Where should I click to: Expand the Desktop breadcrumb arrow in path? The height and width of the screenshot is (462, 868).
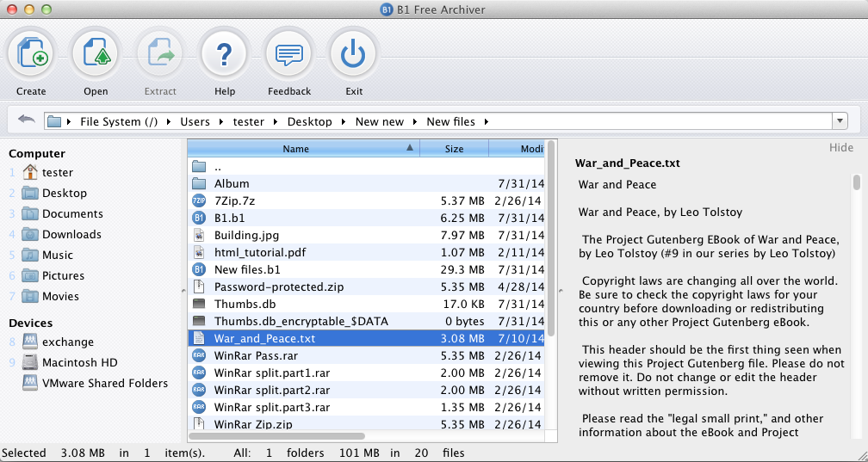coord(344,122)
